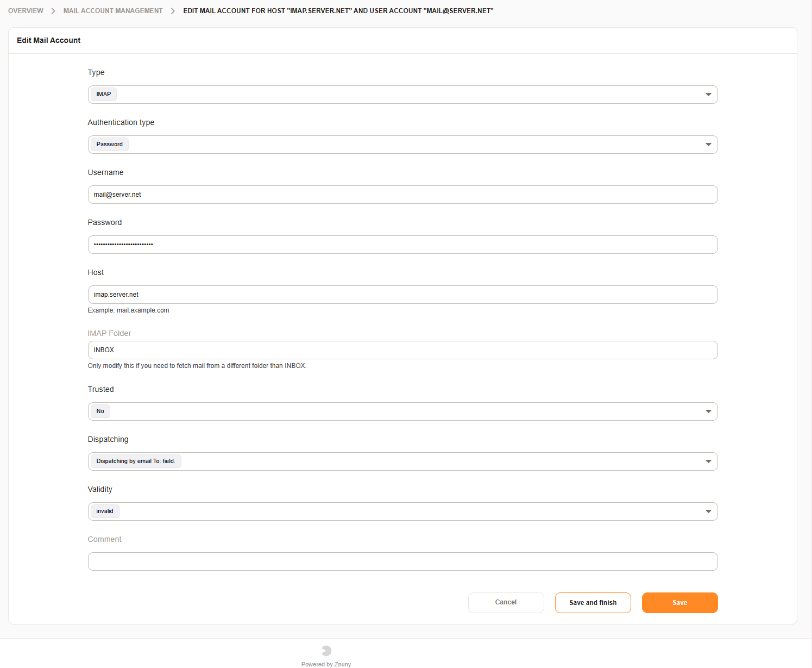Open Mail Account Management from breadcrumb
The width and height of the screenshot is (812, 668).
click(x=112, y=10)
